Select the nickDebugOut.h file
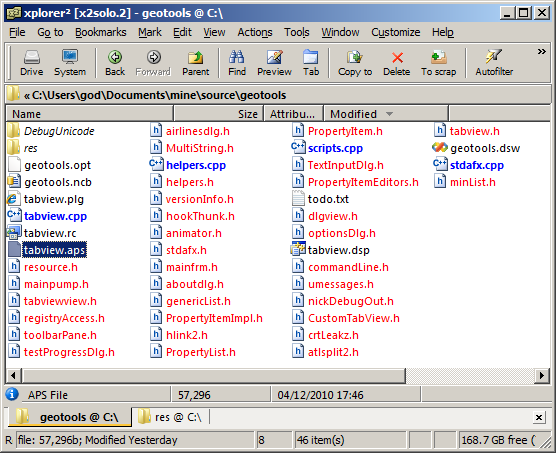The height and width of the screenshot is (453, 556). click(351, 301)
